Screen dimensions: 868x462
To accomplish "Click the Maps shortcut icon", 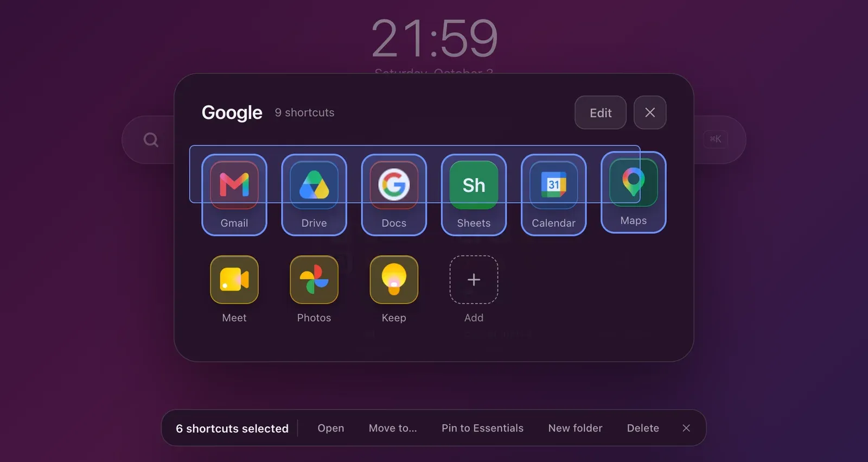I will click(634, 182).
